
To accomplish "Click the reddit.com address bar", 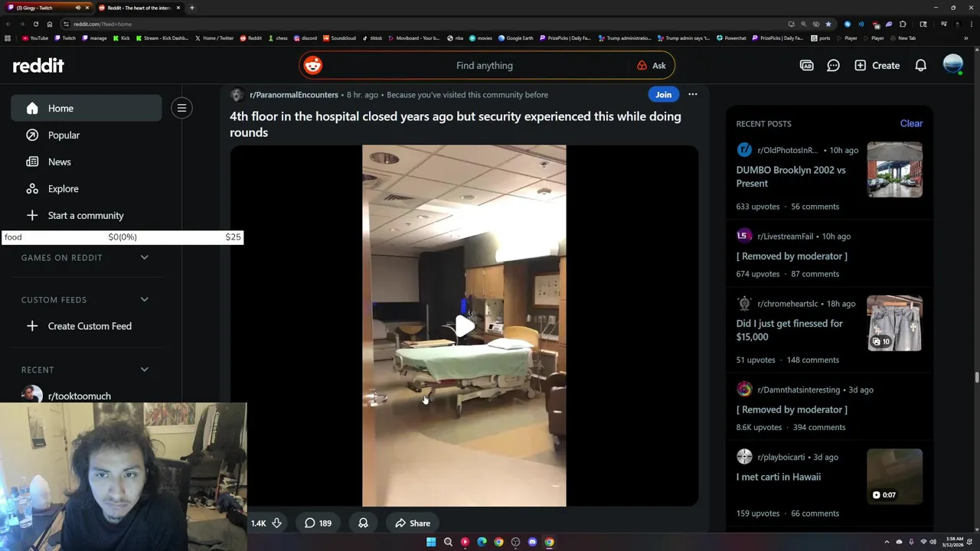I will pos(421,24).
